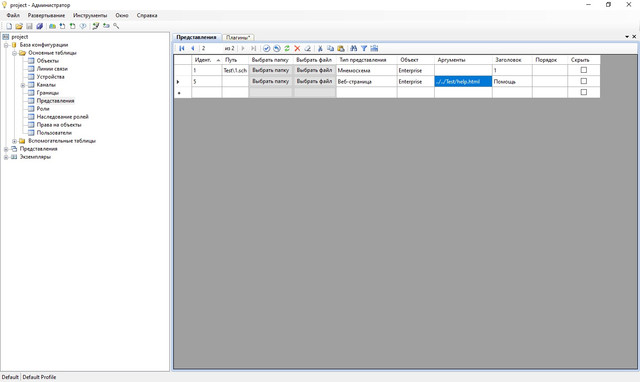This screenshot has height=382, width=640.
Task: Click record number field in navigator
Action: coord(211,48)
